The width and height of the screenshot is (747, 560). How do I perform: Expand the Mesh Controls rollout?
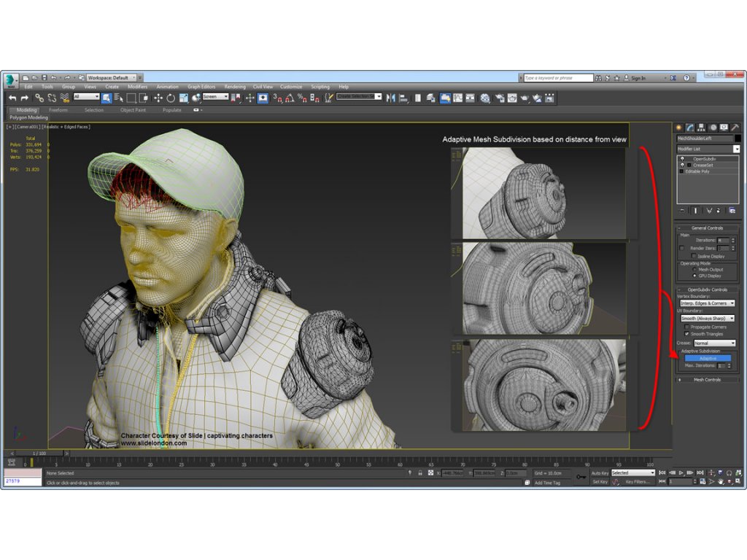pos(707,380)
